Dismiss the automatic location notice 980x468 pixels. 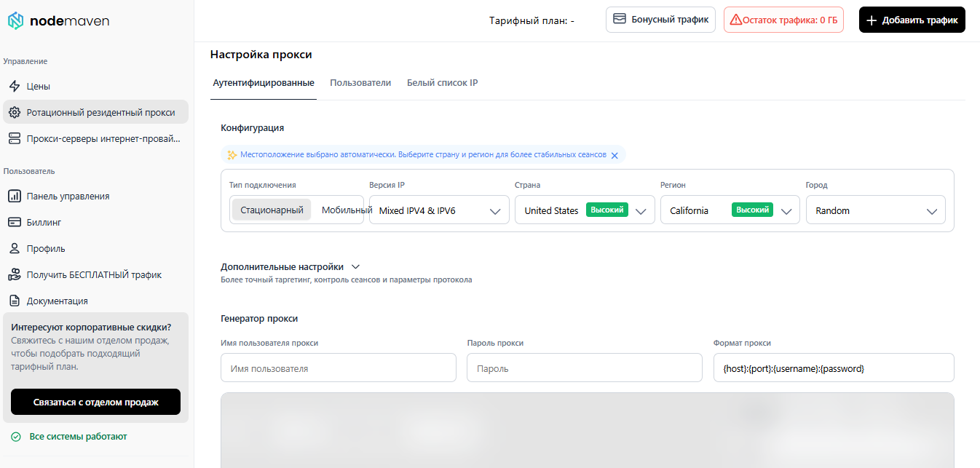point(615,155)
